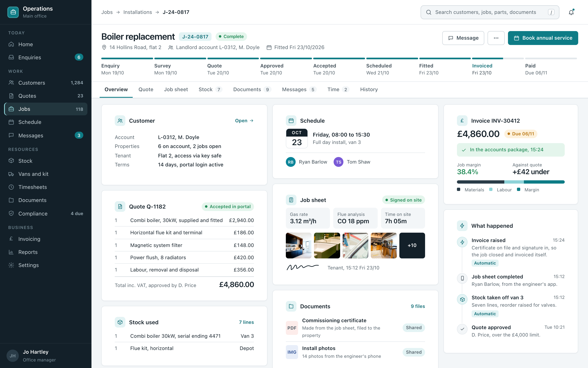Open Timesheets in the sidebar
Viewport: 588px width, 368px height.
pyautogui.click(x=46, y=187)
